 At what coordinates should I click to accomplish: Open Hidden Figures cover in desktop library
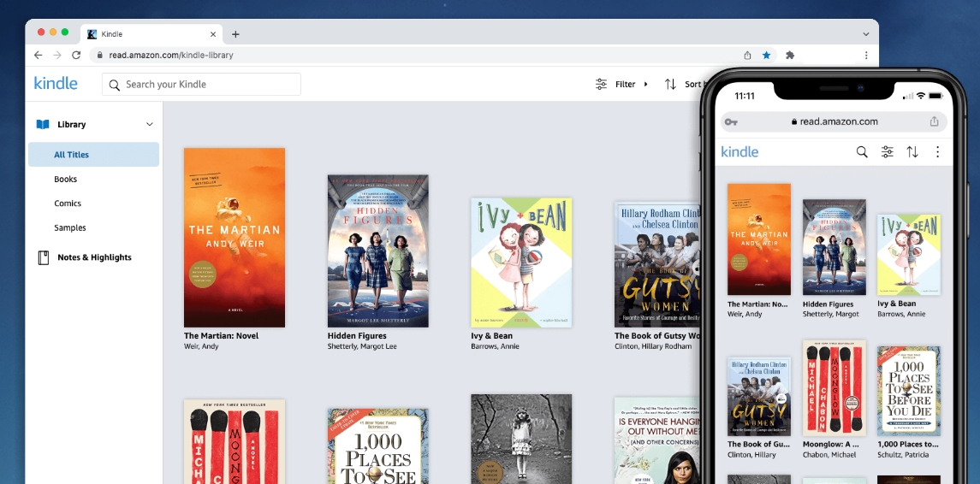pos(378,251)
